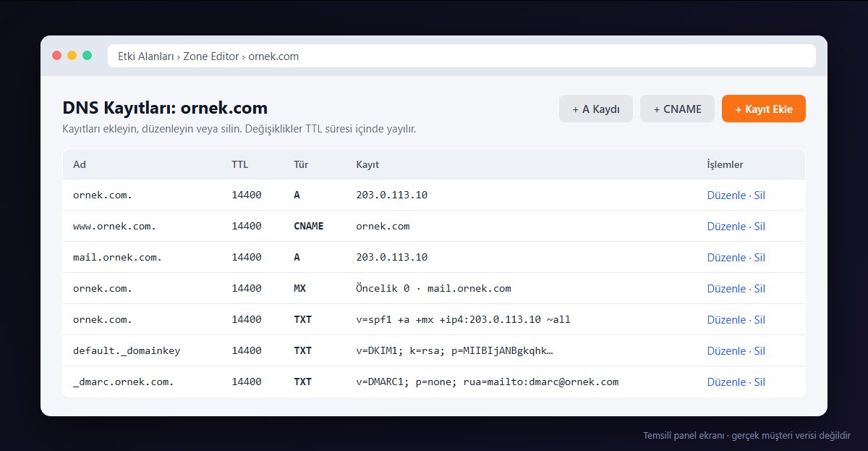
Task: Delete the default._domainkey DKIM record
Action: coord(759,351)
